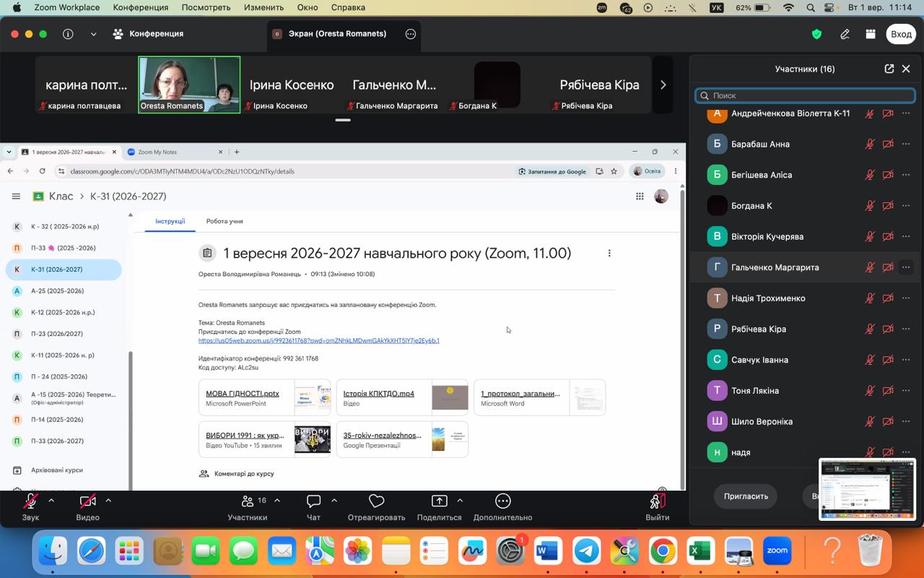Viewport: 924px width, 578px height.
Task: Click the Выйти leave meeting button
Action: 657,507
